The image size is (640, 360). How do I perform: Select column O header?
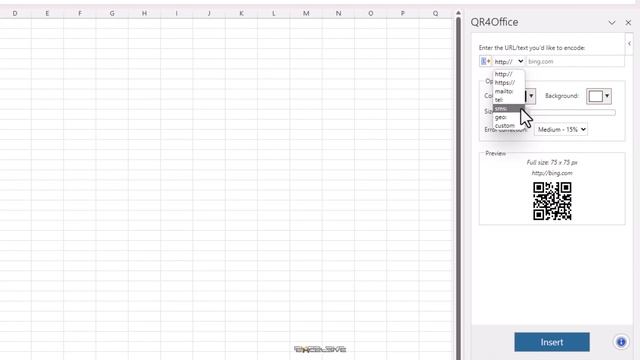coord(370,13)
